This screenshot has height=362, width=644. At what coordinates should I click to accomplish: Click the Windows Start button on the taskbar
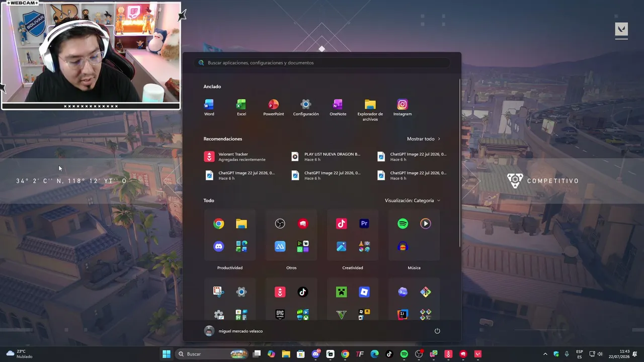(x=167, y=354)
